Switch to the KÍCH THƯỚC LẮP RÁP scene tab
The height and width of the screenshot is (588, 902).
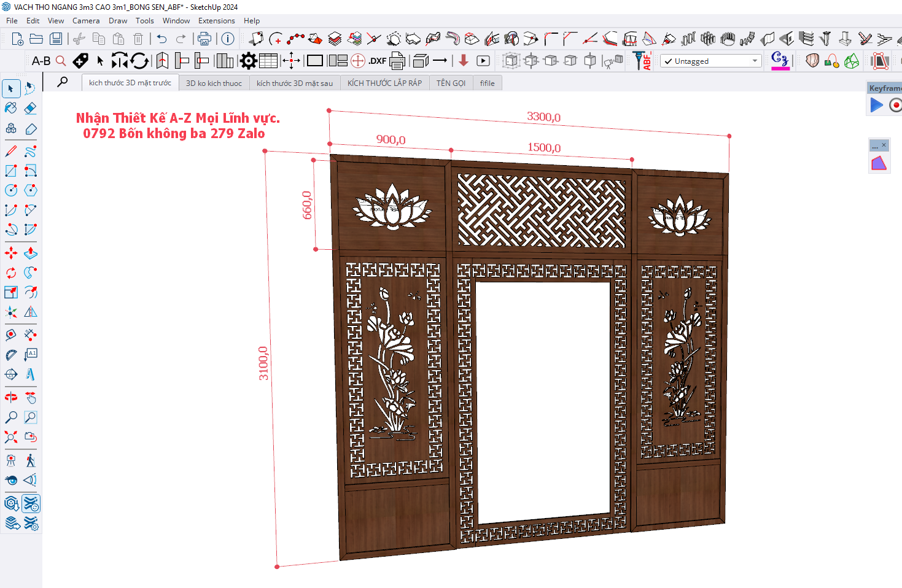pos(384,83)
